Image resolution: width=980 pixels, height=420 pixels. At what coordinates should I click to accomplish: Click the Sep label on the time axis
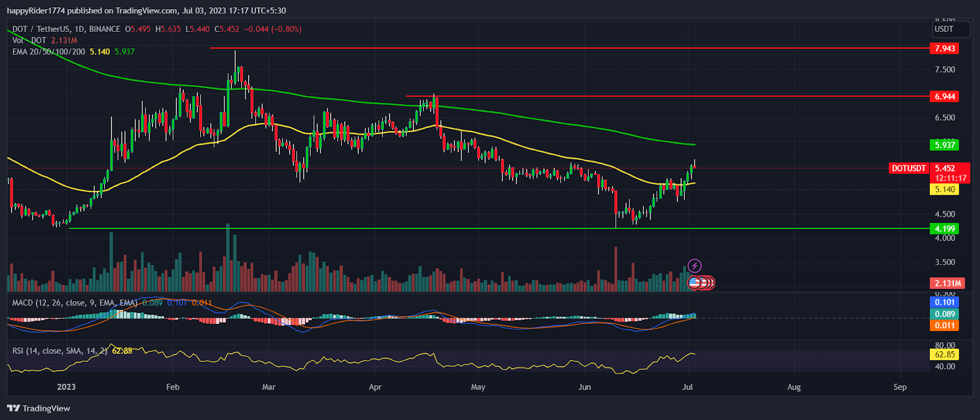coord(900,387)
